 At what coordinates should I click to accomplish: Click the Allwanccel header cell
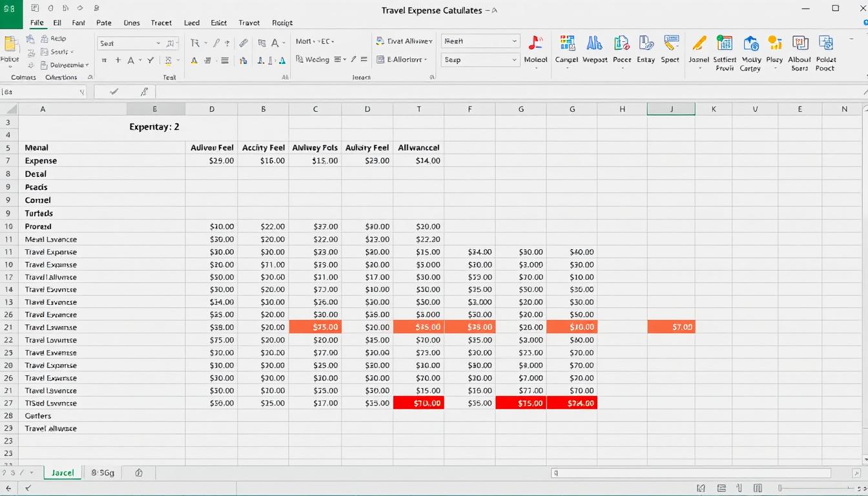(418, 148)
